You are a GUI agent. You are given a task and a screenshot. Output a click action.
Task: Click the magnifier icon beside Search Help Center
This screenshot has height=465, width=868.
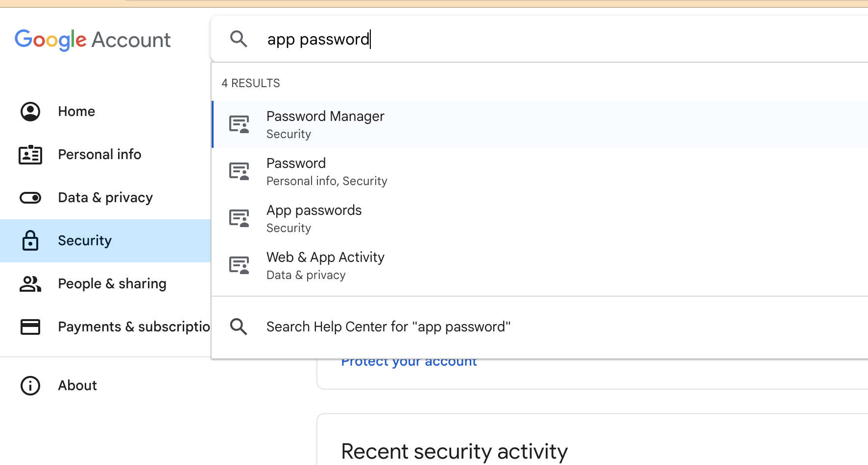click(x=239, y=326)
